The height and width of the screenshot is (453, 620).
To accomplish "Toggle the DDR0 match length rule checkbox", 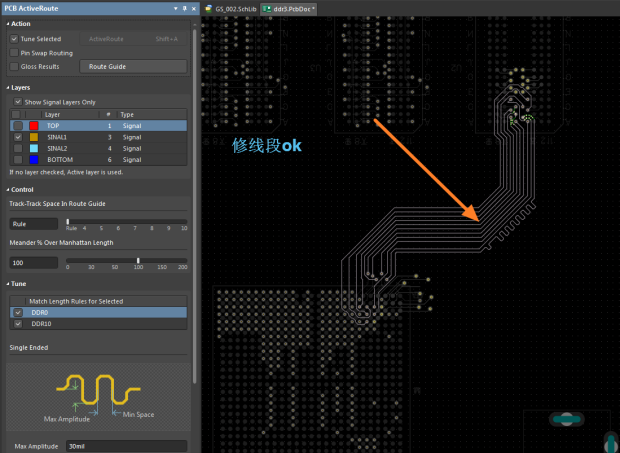I will 18,312.
